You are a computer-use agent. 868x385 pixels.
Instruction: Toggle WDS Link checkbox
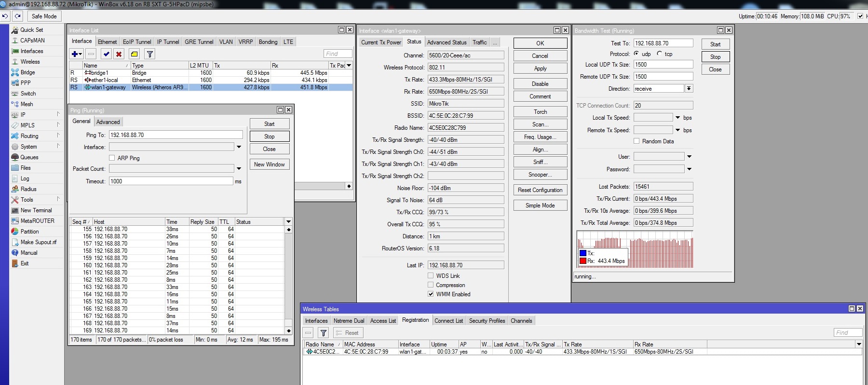(x=431, y=276)
